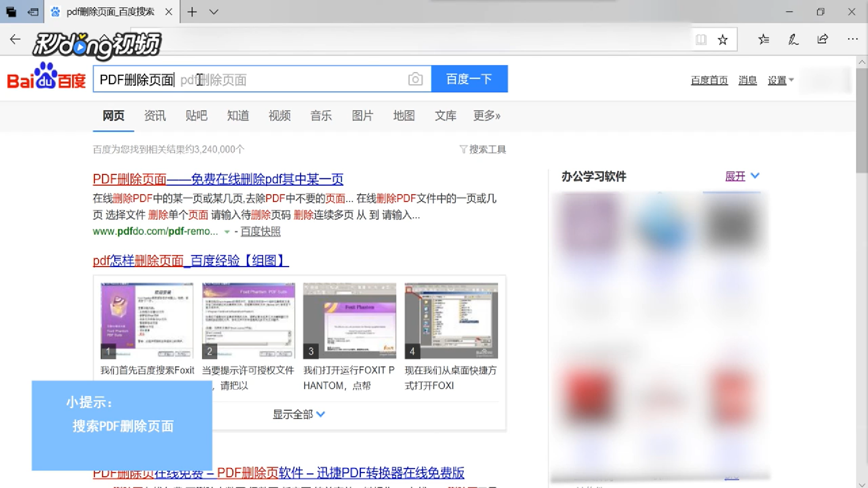Screen dimensions: 868x488
Task: Add page to favorites star icon
Action: click(x=722, y=40)
